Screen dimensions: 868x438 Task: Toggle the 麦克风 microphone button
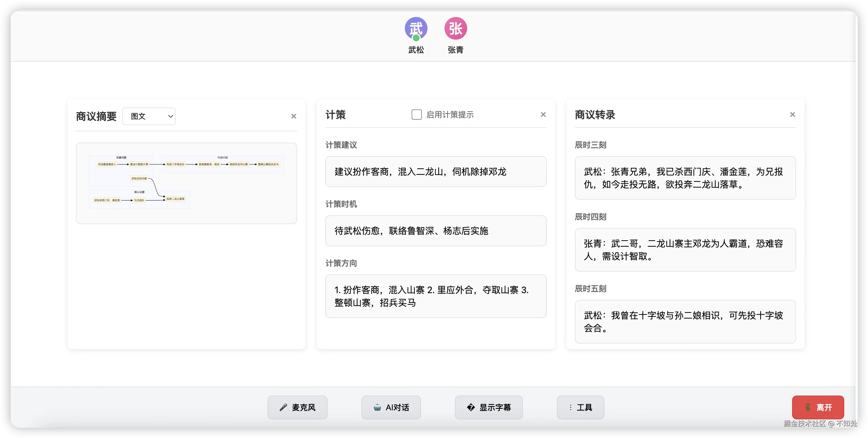[297, 407]
